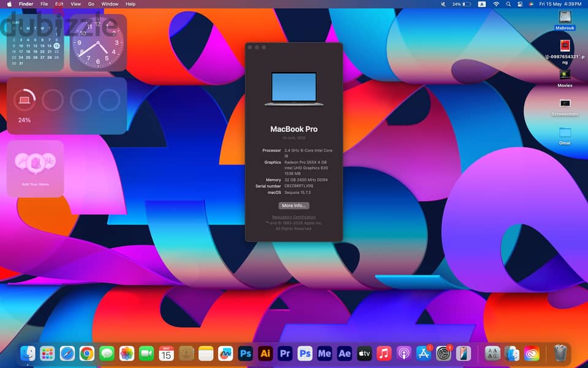Screen dimensions: 588x368
Task: Select the Screenshots item on desktop
Action: pyautogui.click(x=565, y=107)
